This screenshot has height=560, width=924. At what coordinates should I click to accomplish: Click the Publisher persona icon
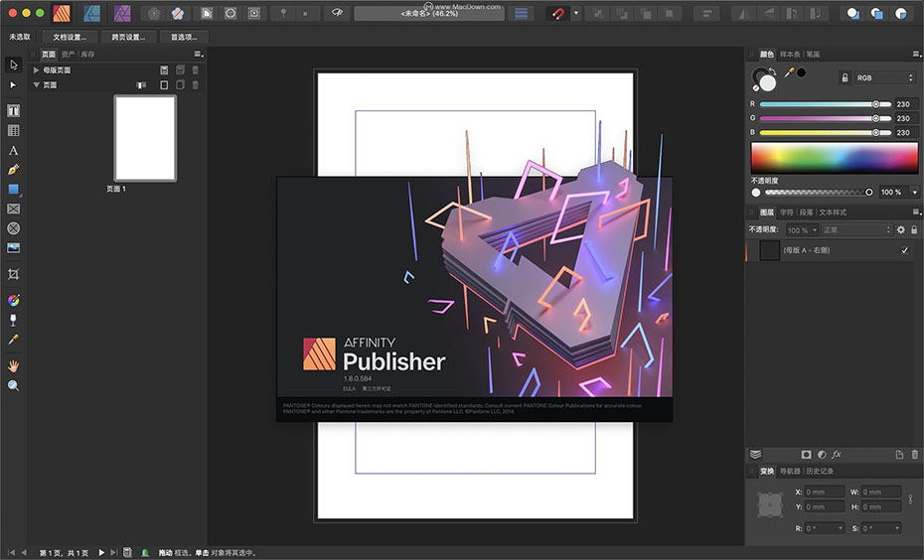[62, 13]
